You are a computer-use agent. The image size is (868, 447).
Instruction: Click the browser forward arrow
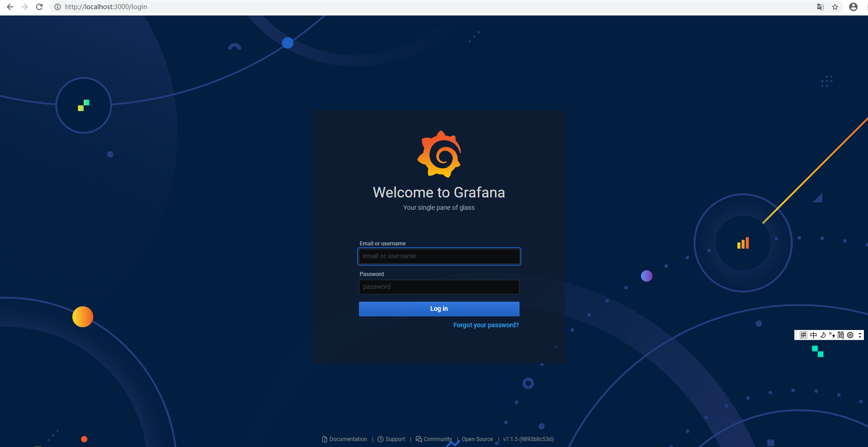tap(25, 7)
